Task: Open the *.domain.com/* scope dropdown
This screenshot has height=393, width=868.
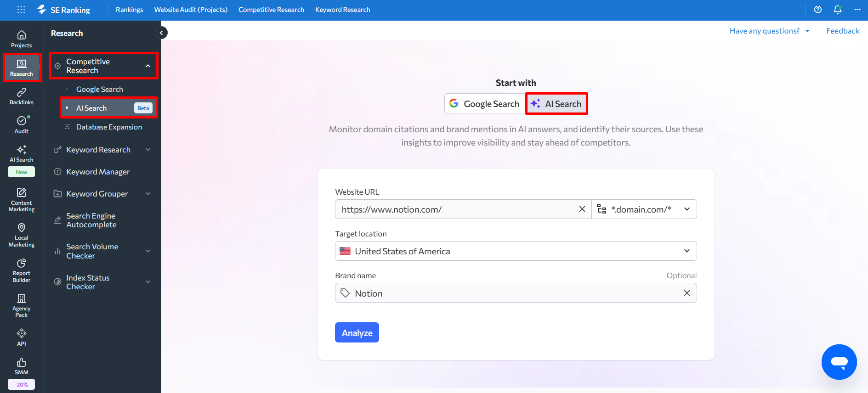Action: (x=644, y=209)
